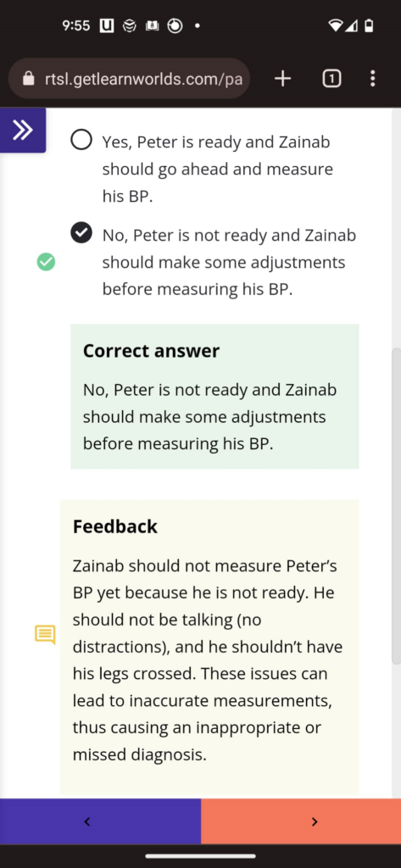401x868 pixels.
Task: Open the tab switcher showing 1 tab
Action: pos(331,79)
